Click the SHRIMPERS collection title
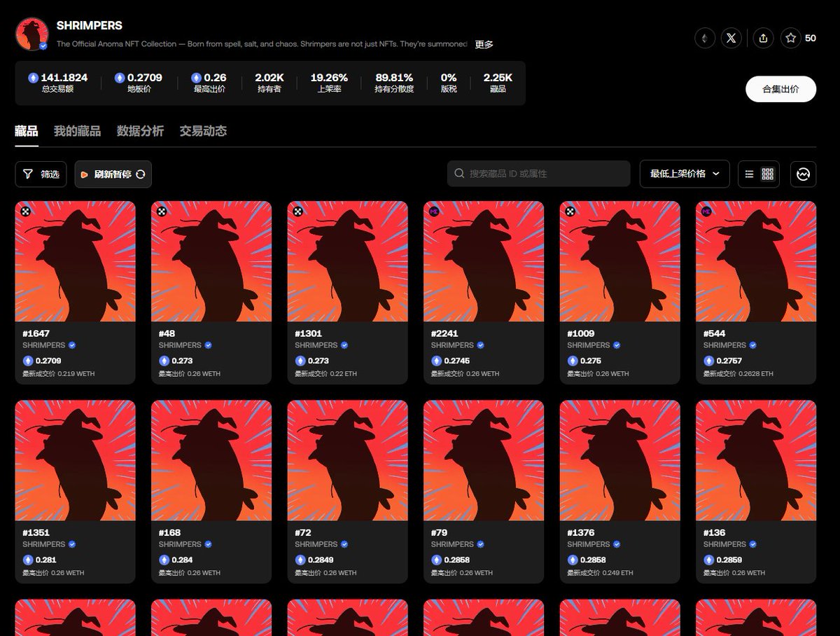The height and width of the screenshot is (636, 840). pyautogui.click(x=90, y=25)
